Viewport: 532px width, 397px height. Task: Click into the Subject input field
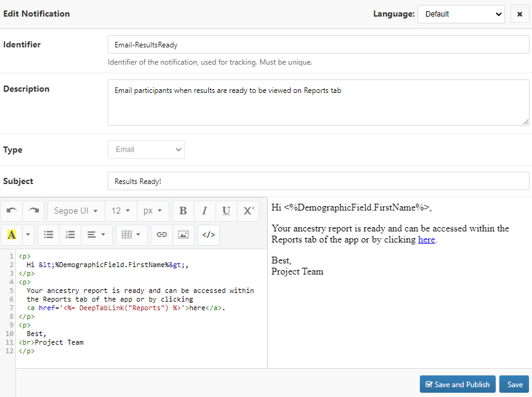[x=318, y=181]
